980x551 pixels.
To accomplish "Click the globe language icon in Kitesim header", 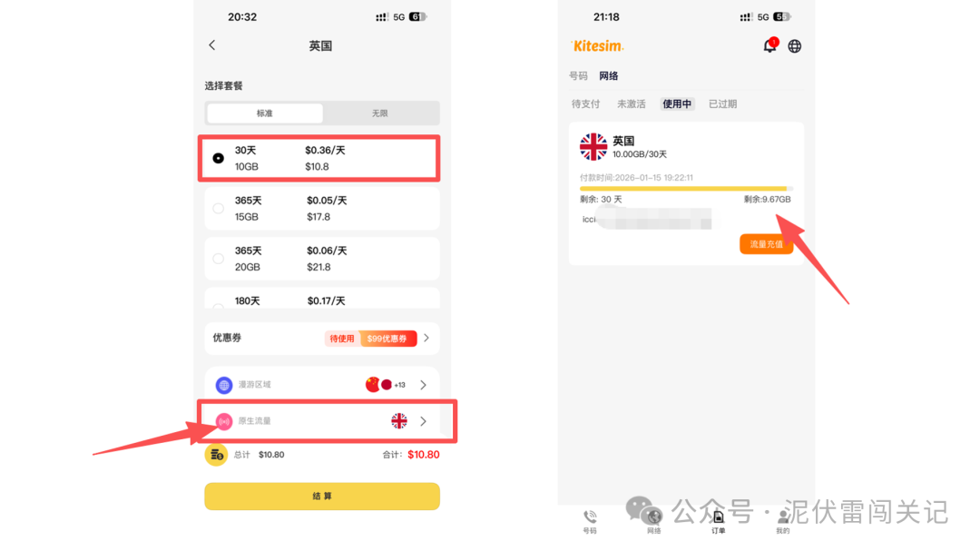I will (794, 45).
